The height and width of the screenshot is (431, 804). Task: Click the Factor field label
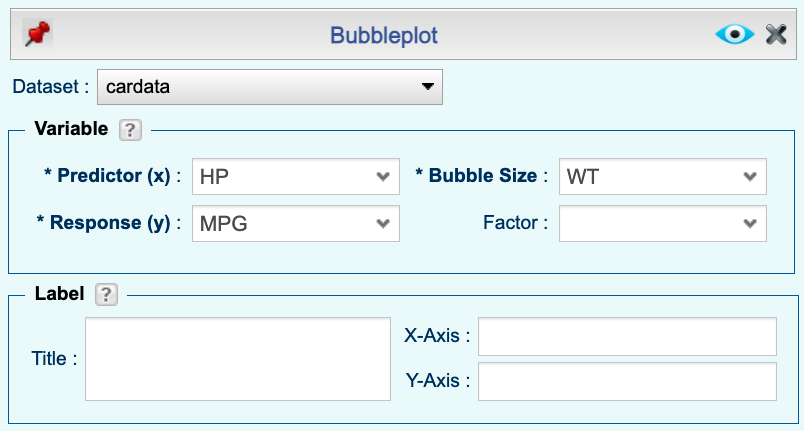(x=515, y=223)
